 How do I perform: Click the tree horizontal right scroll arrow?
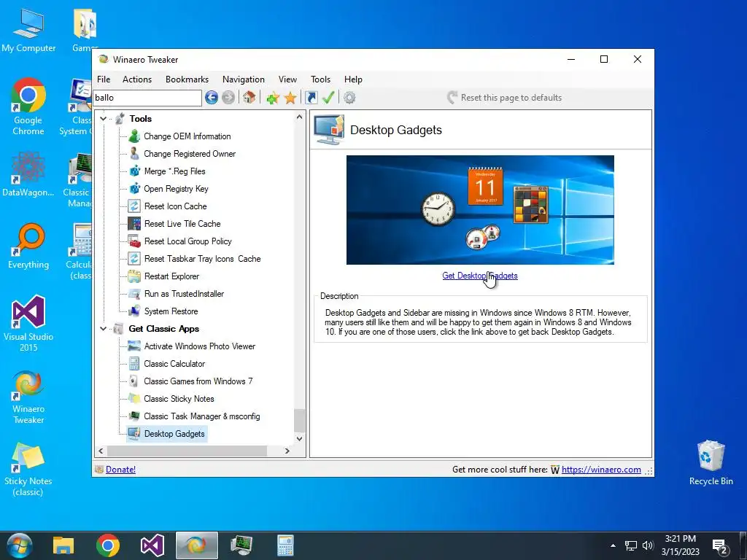pyautogui.click(x=287, y=451)
